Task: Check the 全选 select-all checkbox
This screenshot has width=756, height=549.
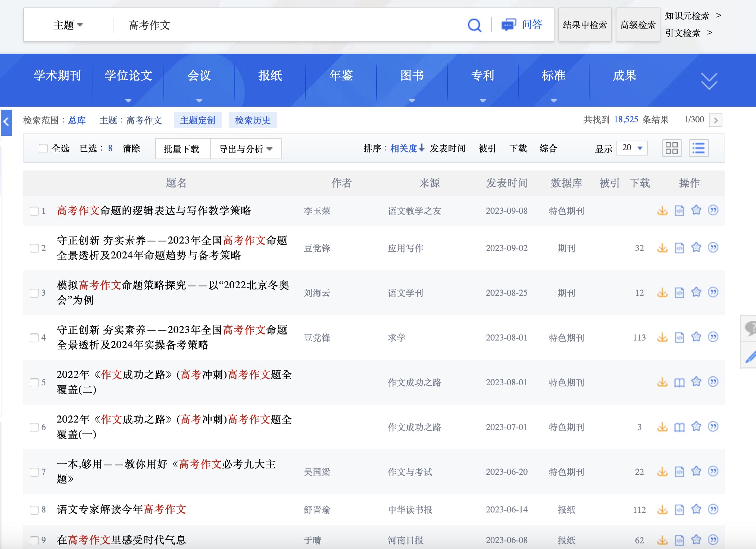Action: pyautogui.click(x=43, y=148)
